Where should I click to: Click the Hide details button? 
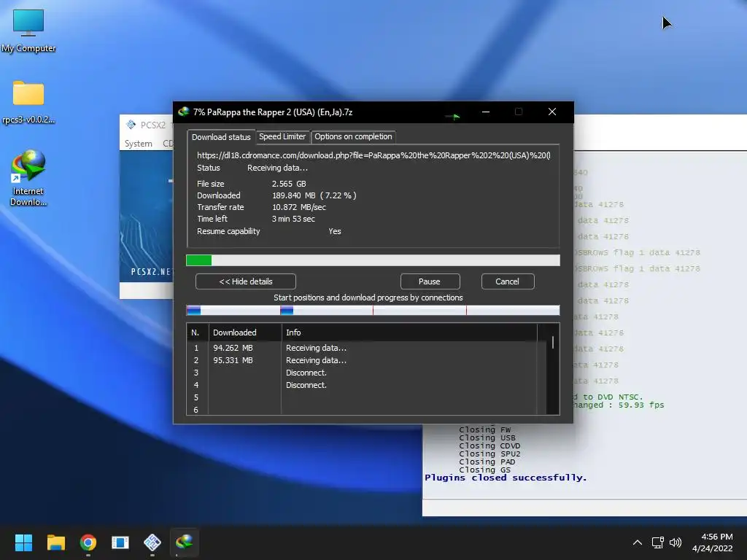click(245, 281)
